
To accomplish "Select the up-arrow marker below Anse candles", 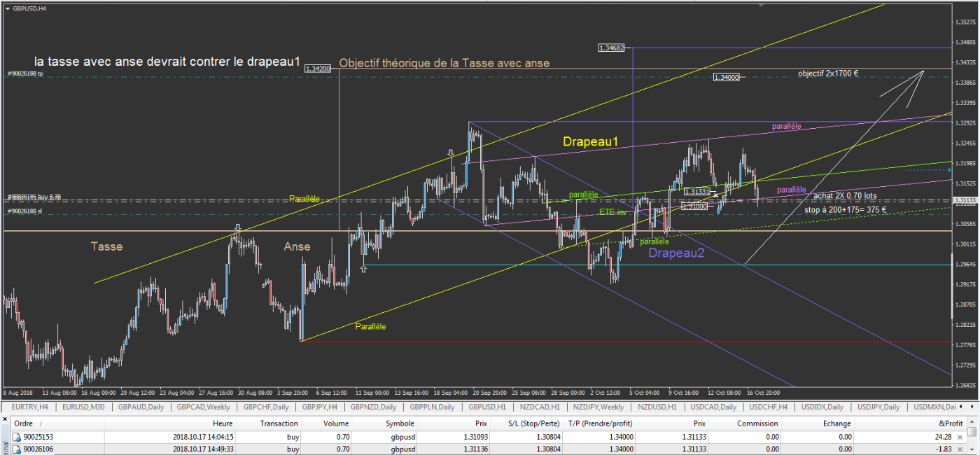I will pos(363,268).
